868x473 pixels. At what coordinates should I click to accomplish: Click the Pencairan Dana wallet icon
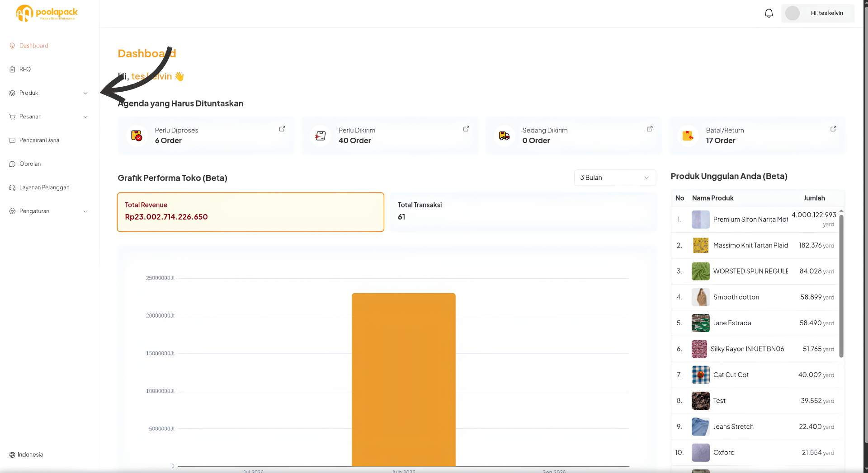pos(12,140)
